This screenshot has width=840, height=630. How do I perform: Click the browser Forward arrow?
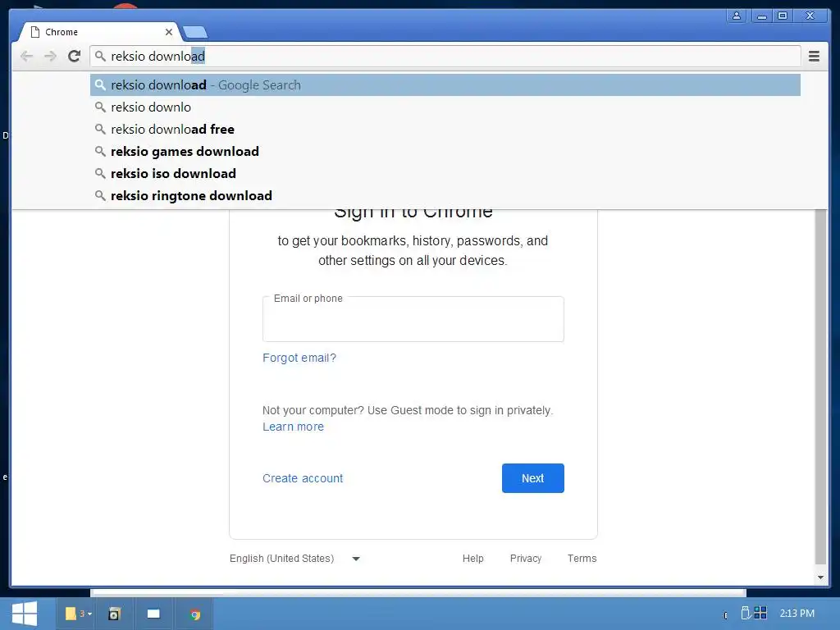[x=50, y=56]
